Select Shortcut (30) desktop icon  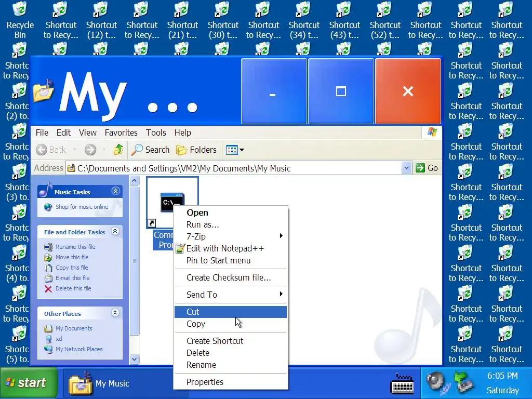tap(223, 20)
